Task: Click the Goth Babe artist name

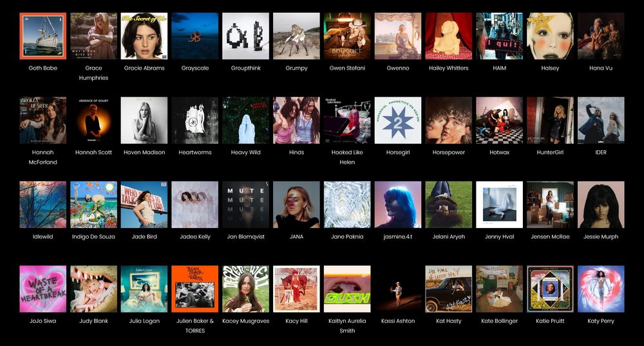Action: coord(43,68)
